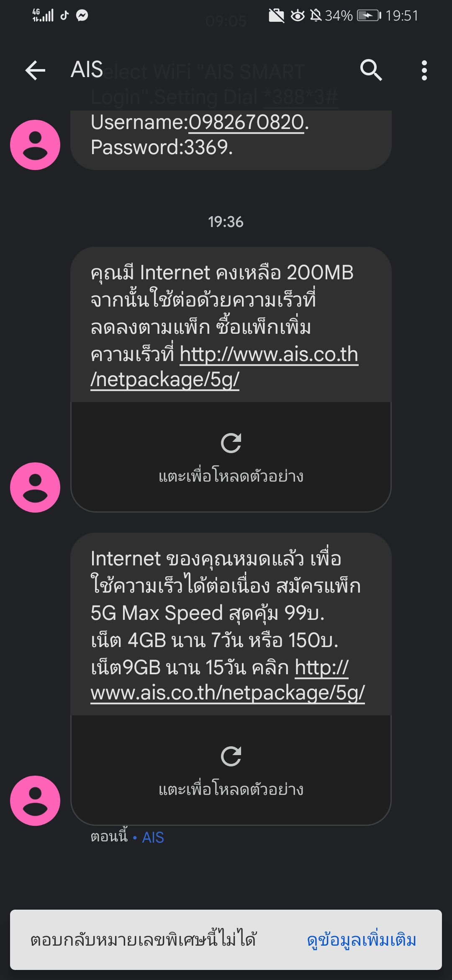452x980 pixels.
Task: Open ais.co.th link in the 5G Max Speed message
Action: [x=228, y=693]
